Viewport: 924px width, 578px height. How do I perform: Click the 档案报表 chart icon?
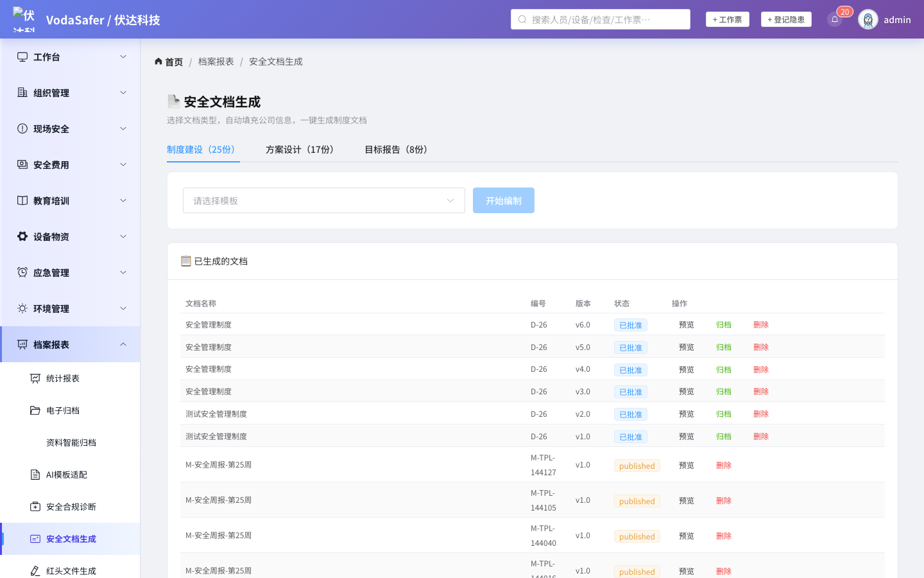pyautogui.click(x=22, y=344)
